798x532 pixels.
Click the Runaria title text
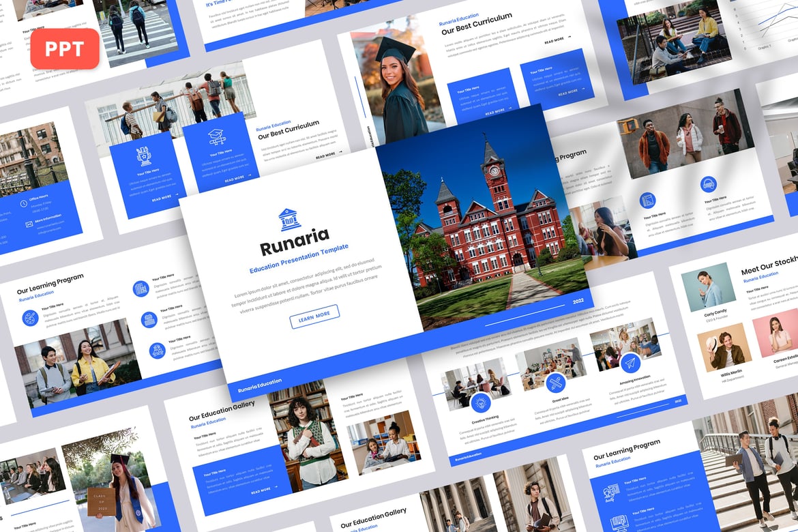[x=295, y=242]
